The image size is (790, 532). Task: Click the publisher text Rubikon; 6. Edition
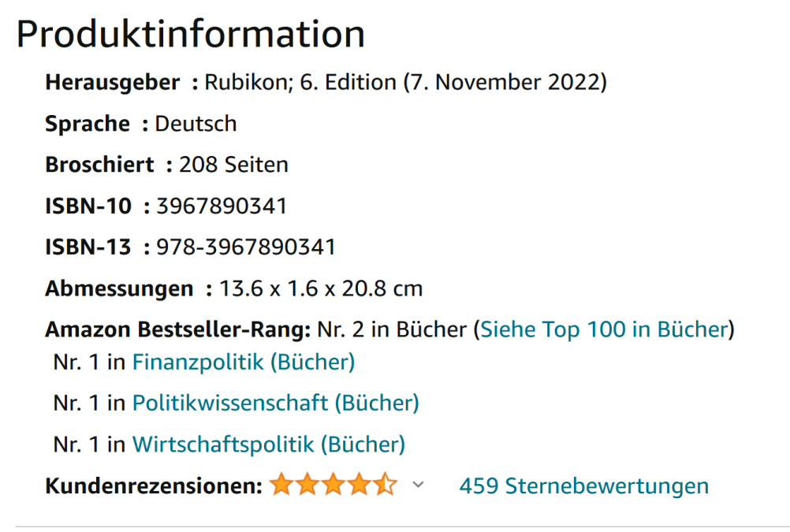click(x=300, y=82)
